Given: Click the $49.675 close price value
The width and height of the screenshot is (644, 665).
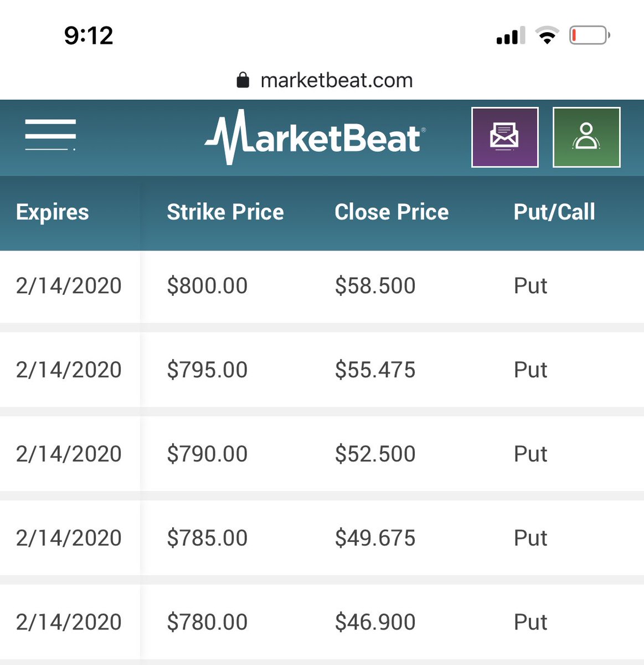Looking at the screenshot, I should (375, 538).
